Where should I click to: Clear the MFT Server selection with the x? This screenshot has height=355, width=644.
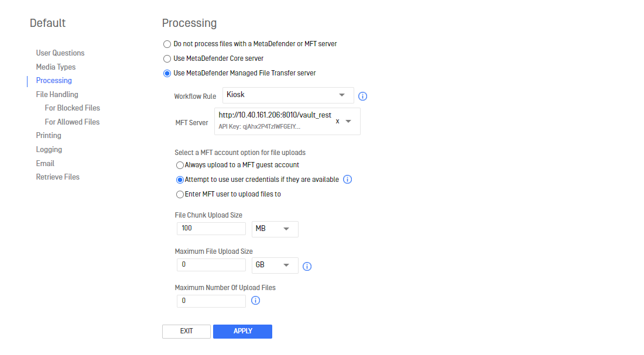(x=338, y=121)
